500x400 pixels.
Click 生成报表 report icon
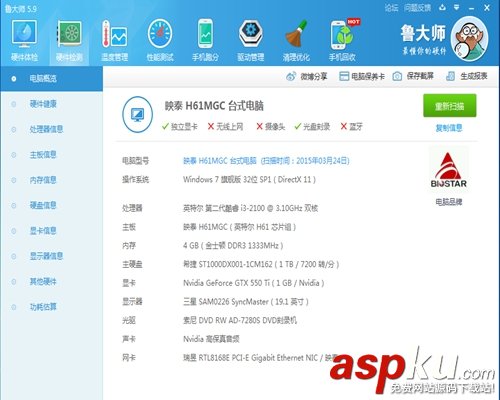pyautogui.click(x=467, y=76)
